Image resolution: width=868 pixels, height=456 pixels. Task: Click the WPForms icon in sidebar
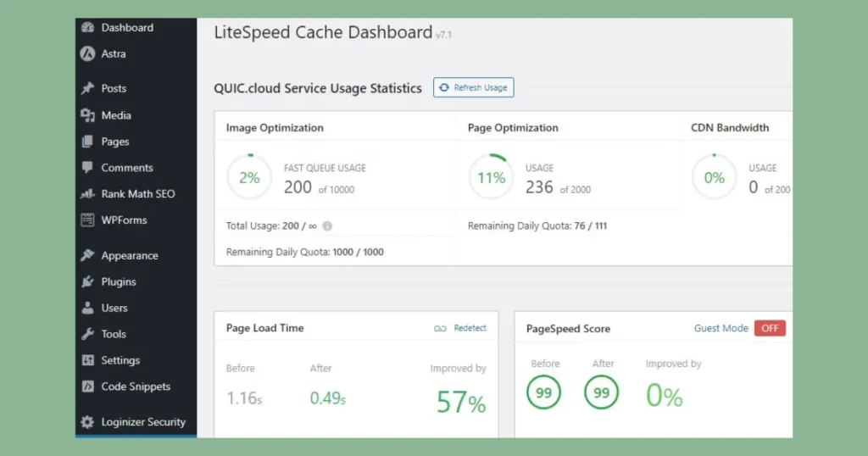click(87, 220)
